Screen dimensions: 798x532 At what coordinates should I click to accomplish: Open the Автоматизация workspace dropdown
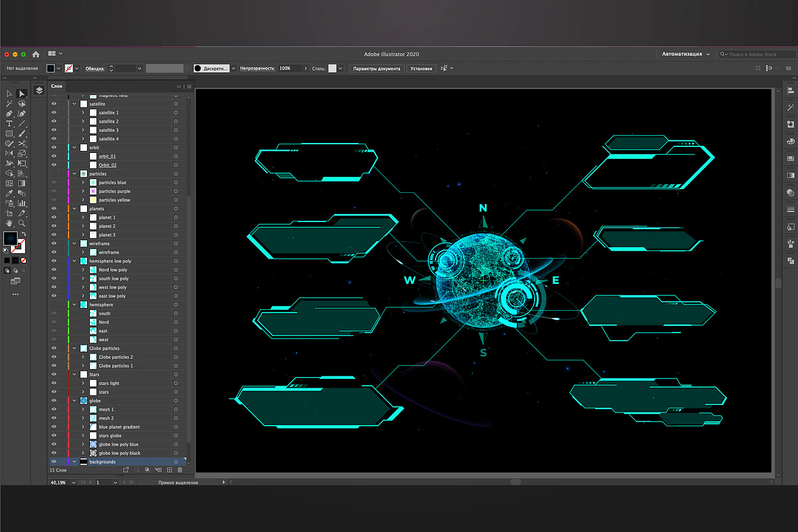pos(686,54)
